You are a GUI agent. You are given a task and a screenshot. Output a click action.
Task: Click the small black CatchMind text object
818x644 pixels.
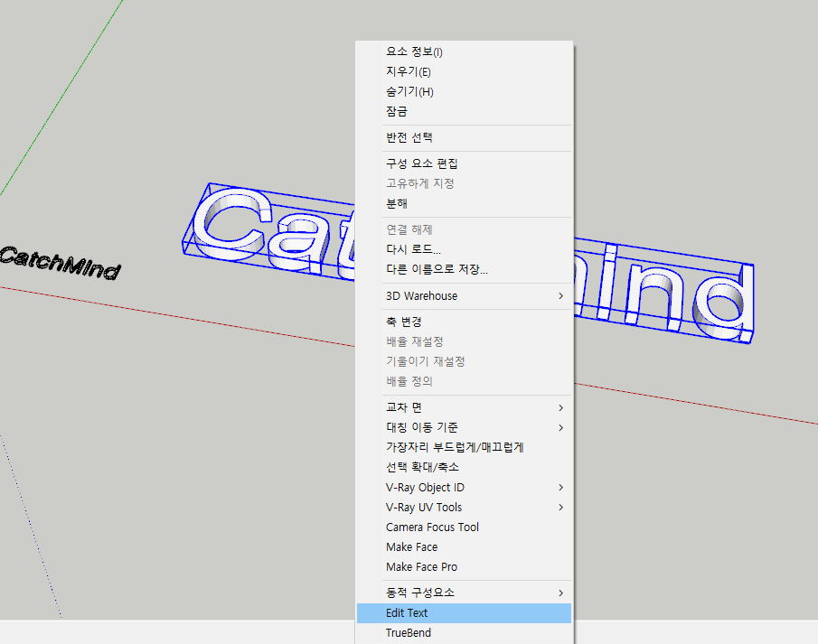[x=60, y=262]
